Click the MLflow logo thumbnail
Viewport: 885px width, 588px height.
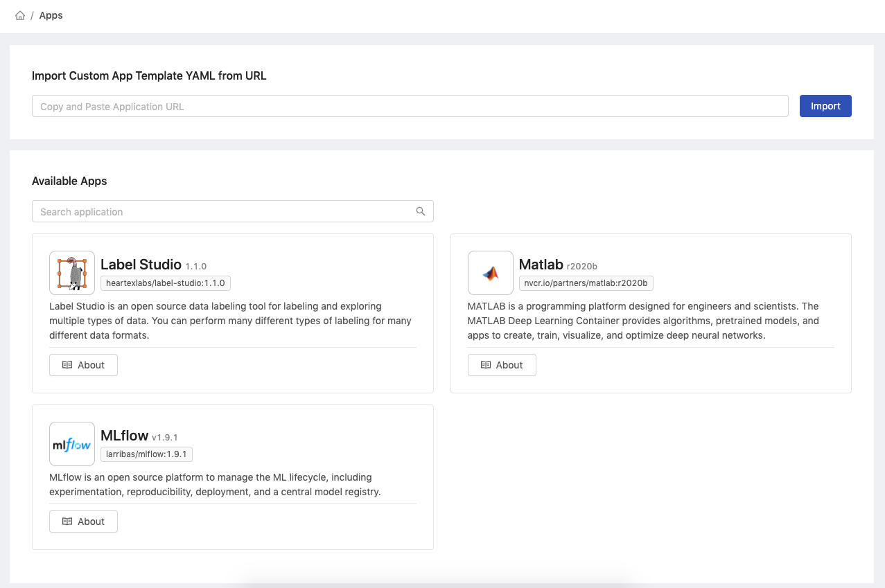click(72, 444)
